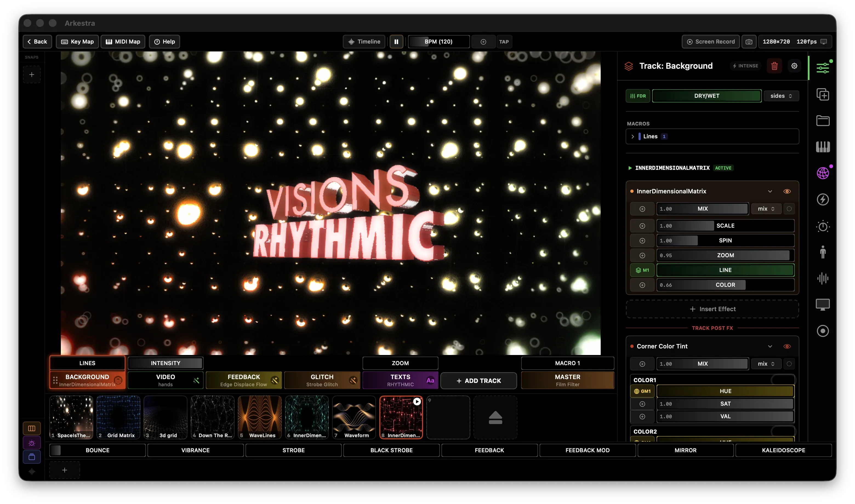The image size is (855, 504).
Task: Open the piano keys MIDI panel icon
Action: point(822,147)
